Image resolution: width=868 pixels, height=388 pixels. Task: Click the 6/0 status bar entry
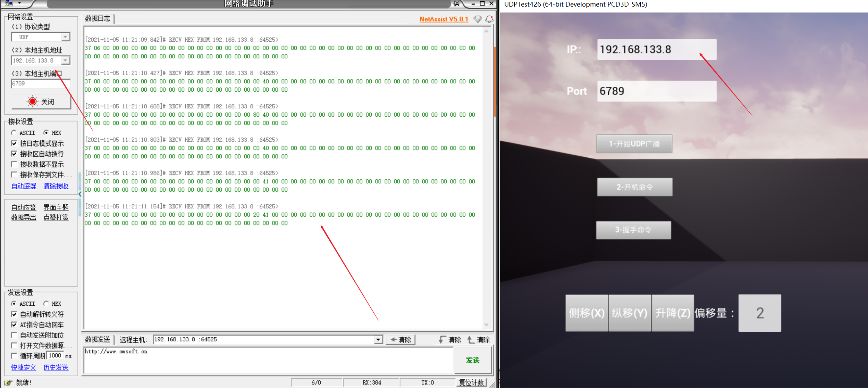[x=316, y=383]
